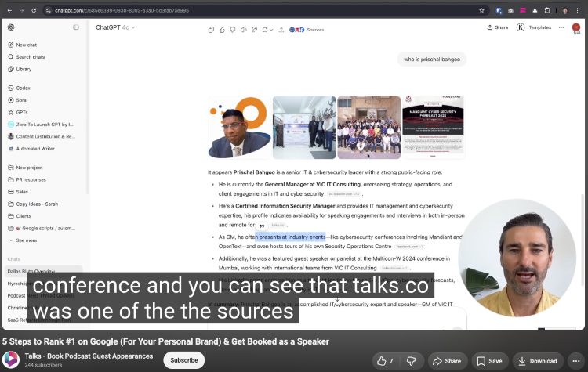Open the talks.co citation chip
This screenshot has width=588, height=372.
pos(278,225)
